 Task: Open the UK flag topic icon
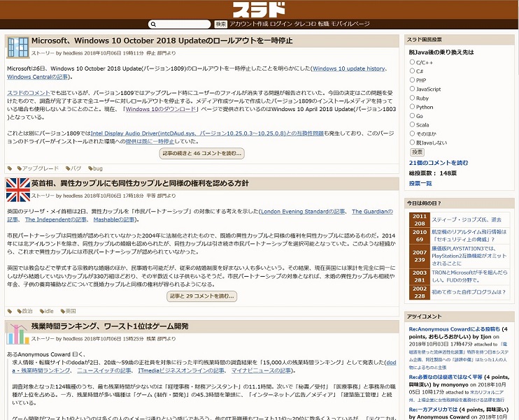[18, 190]
